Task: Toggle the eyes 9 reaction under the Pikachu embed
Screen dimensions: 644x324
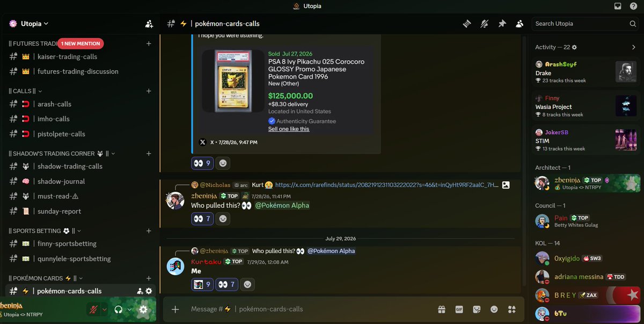Action: 202,163
